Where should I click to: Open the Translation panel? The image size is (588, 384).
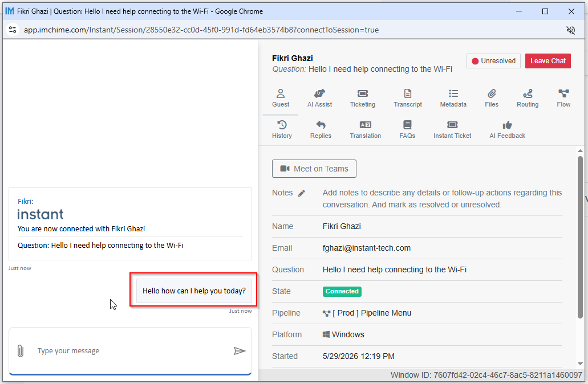click(365, 130)
